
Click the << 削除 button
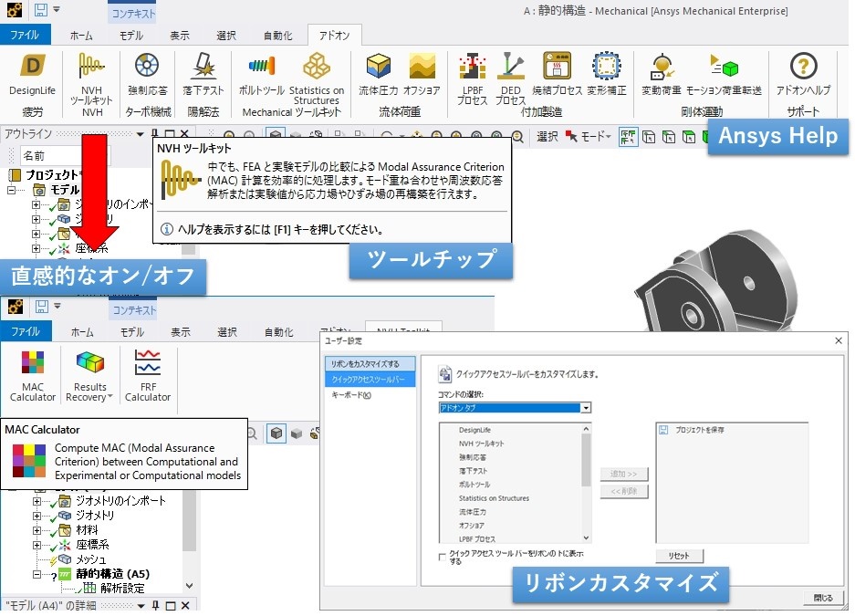[x=624, y=491]
